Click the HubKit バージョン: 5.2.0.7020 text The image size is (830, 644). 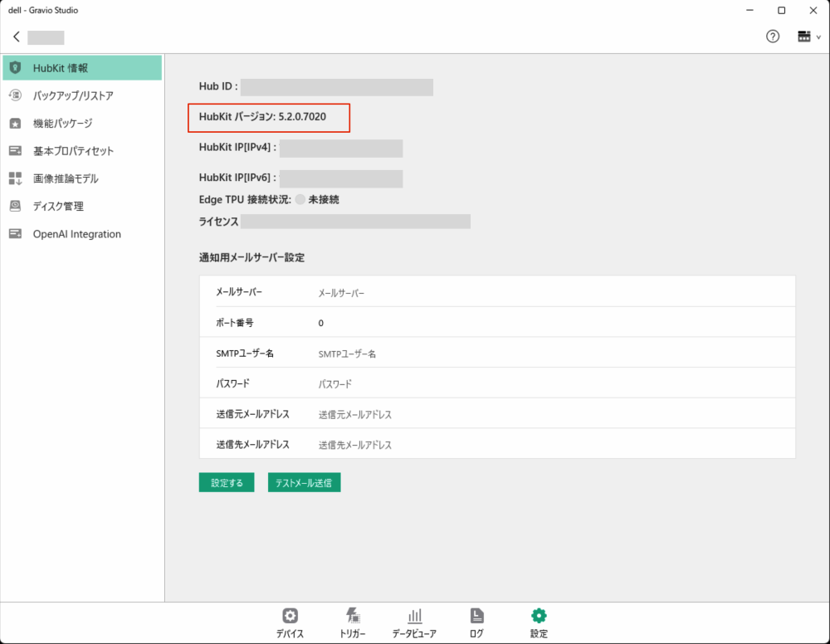coord(262,116)
